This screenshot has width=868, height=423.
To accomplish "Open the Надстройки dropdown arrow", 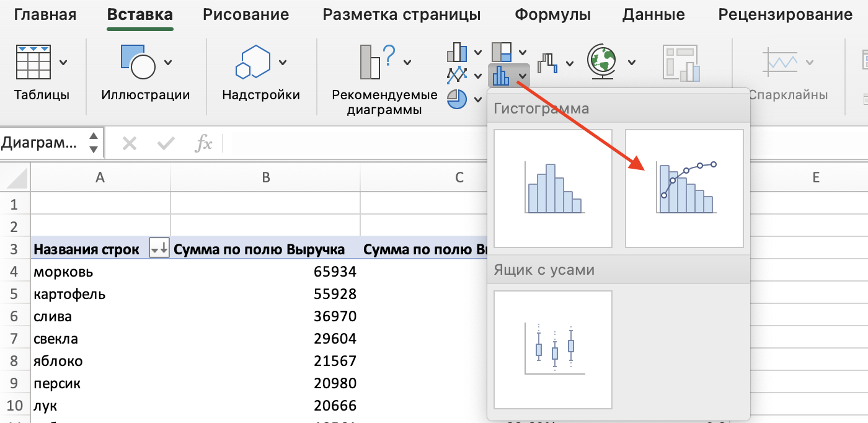I will point(284,62).
